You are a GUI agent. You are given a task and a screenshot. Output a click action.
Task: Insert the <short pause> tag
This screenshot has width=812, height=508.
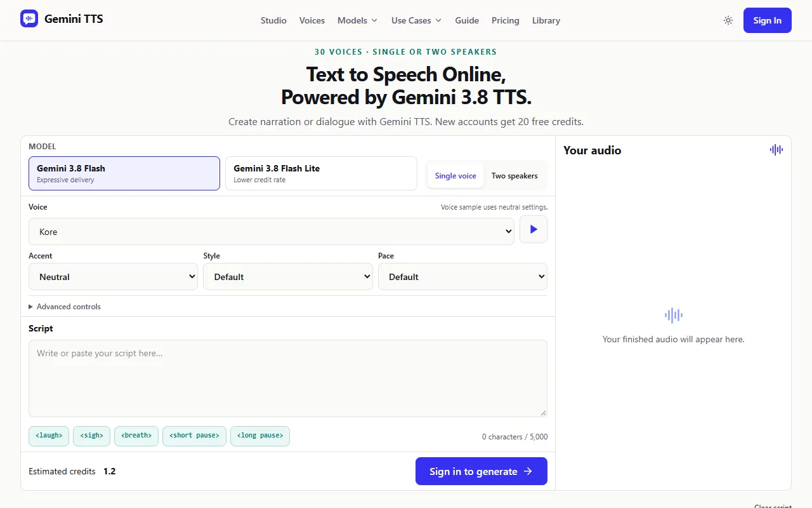194,436
